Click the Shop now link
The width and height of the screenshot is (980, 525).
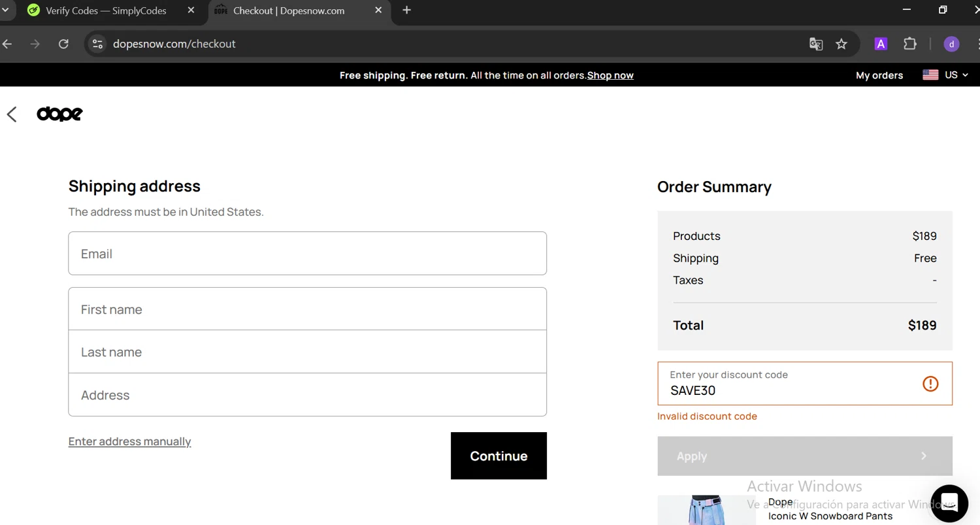610,75
